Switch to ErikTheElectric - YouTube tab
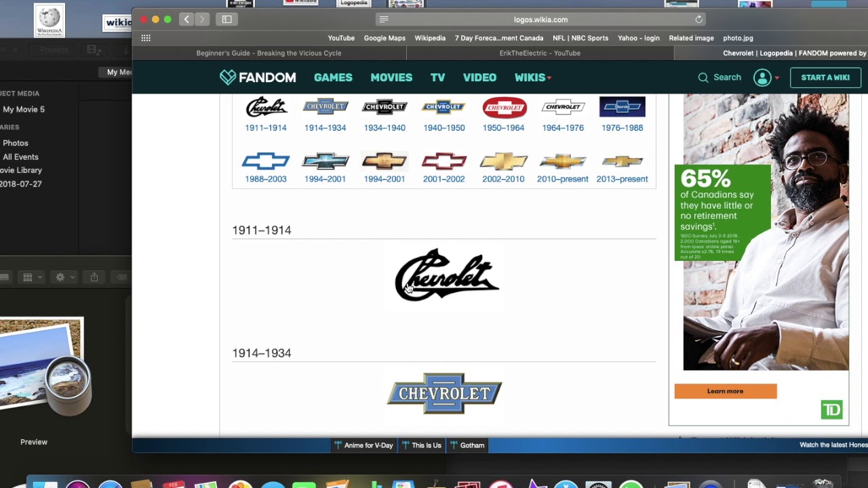This screenshot has width=868, height=488. 540,53
